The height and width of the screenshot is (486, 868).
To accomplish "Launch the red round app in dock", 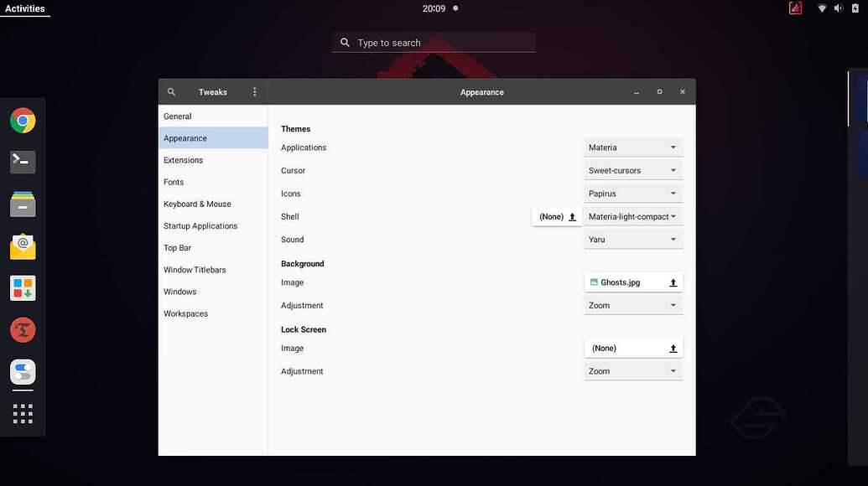I will [x=23, y=330].
